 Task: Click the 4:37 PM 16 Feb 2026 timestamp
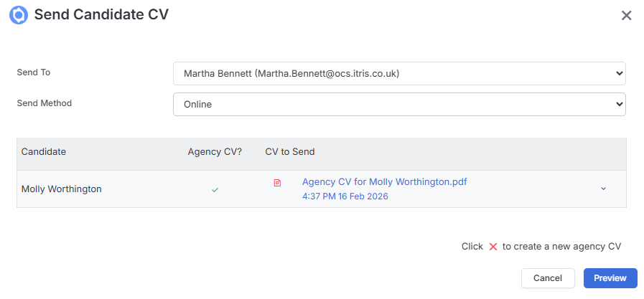(345, 196)
